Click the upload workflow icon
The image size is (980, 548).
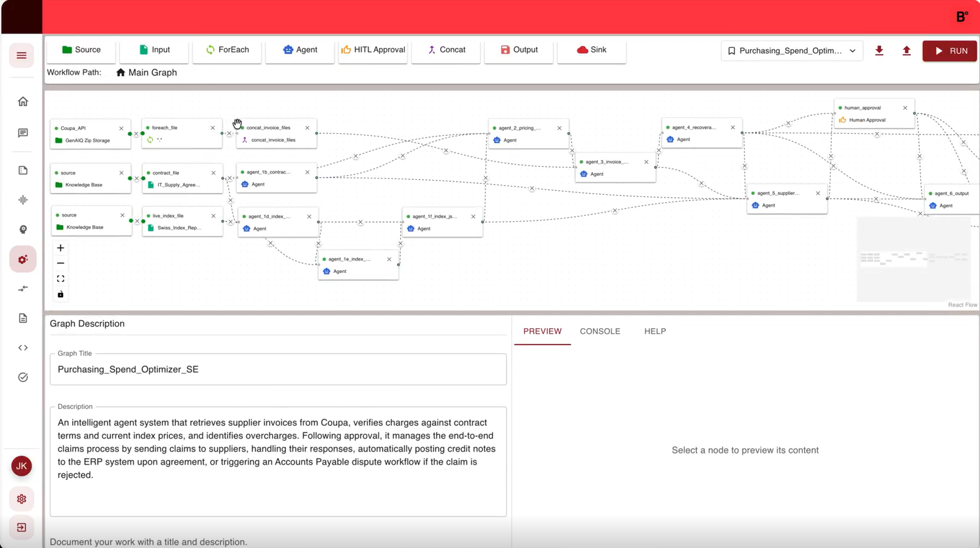point(907,51)
